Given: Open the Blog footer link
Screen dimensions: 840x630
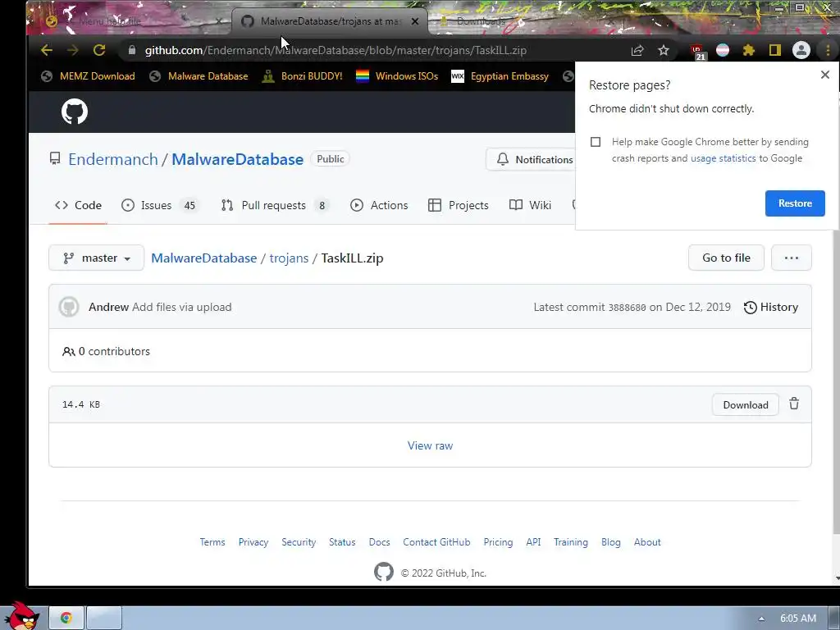Looking at the screenshot, I should point(610,542).
